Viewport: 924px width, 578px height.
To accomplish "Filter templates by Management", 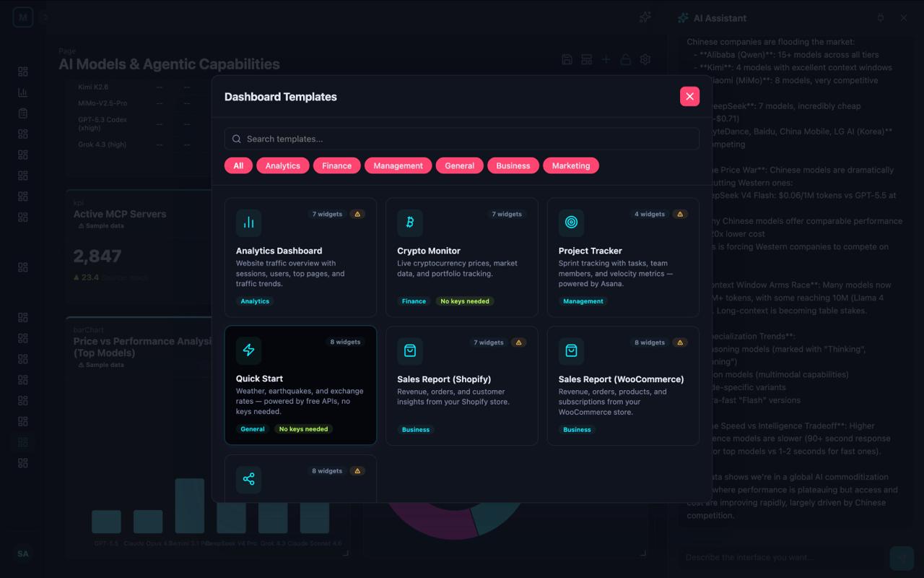I will tap(398, 165).
